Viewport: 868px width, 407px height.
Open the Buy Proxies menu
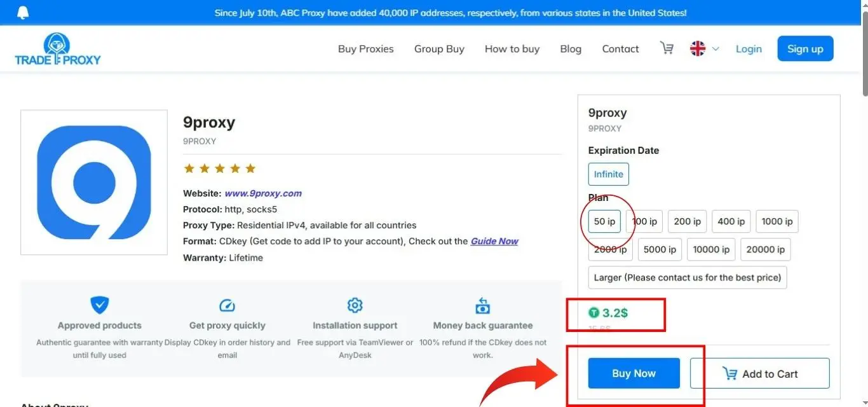pos(365,48)
